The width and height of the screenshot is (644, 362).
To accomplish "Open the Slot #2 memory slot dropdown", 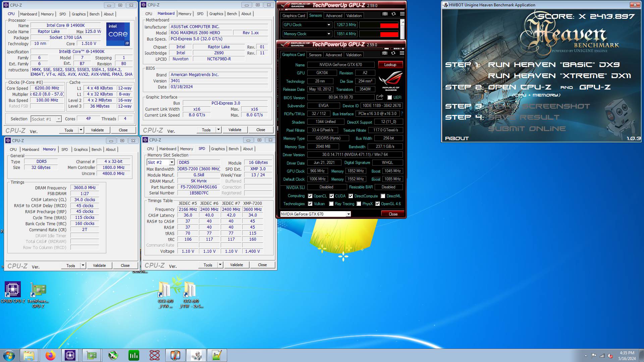I will point(161,162).
